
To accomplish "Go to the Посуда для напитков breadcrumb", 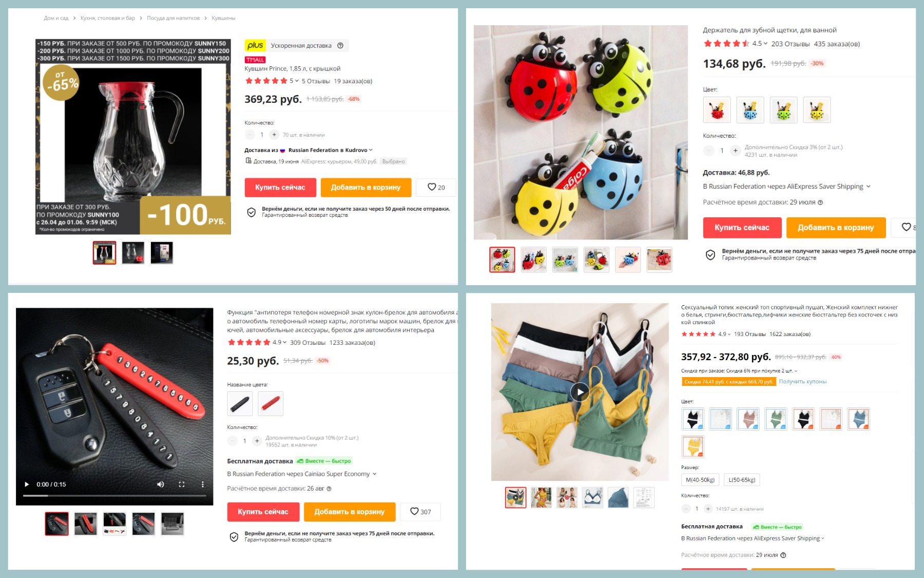I will (173, 18).
